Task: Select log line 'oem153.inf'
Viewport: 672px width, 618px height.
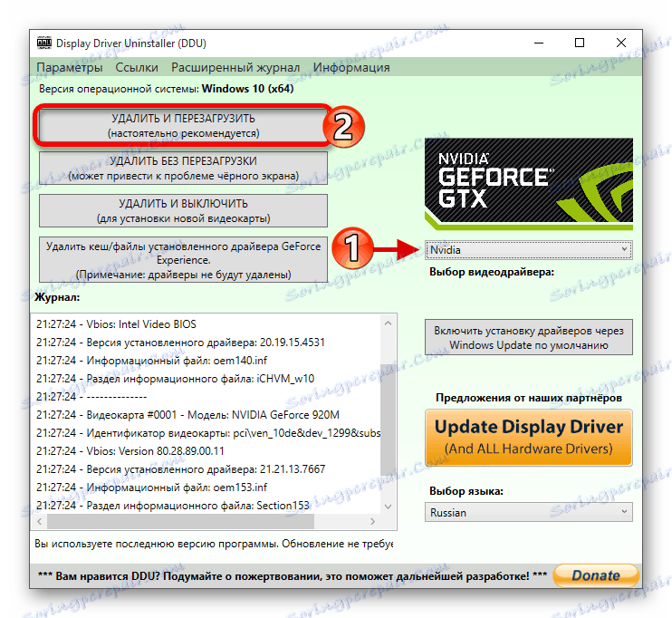Action: point(152,488)
